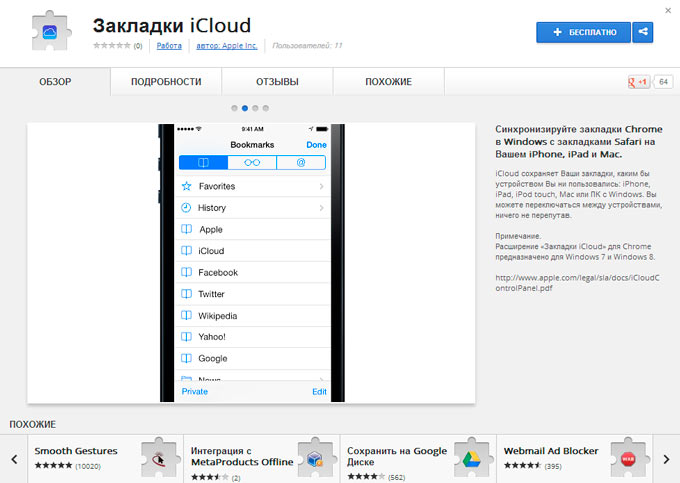Click the Yahoo! bookmark book icon

coord(186,336)
